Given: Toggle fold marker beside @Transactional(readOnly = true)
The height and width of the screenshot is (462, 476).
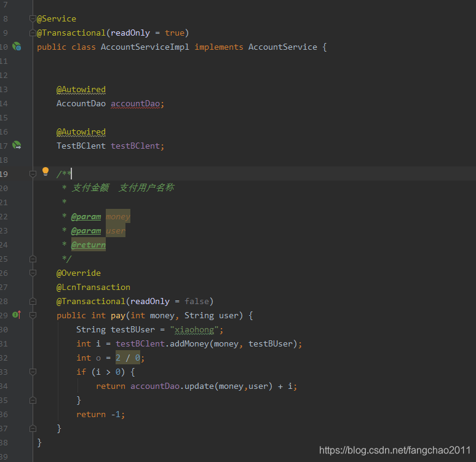Looking at the screenshot, I should click(x=33, y=33).
